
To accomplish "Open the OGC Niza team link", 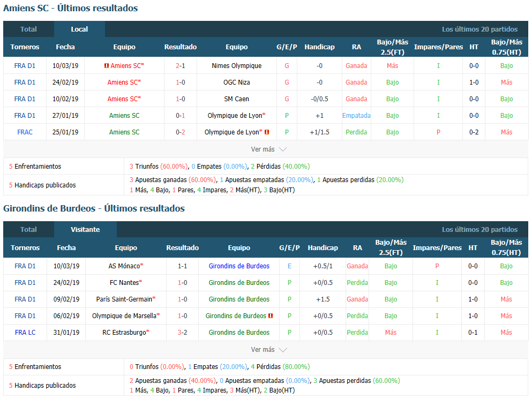I will point(236,82).
